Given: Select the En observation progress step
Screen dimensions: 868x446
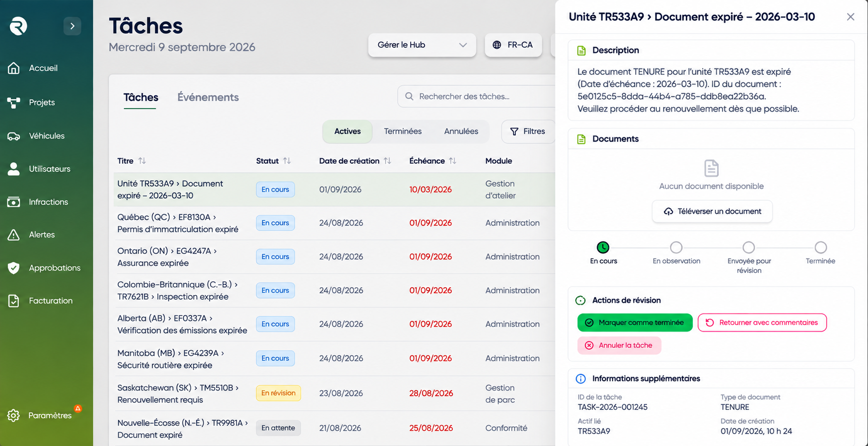Looking at the screenshot, I should 676,247.
